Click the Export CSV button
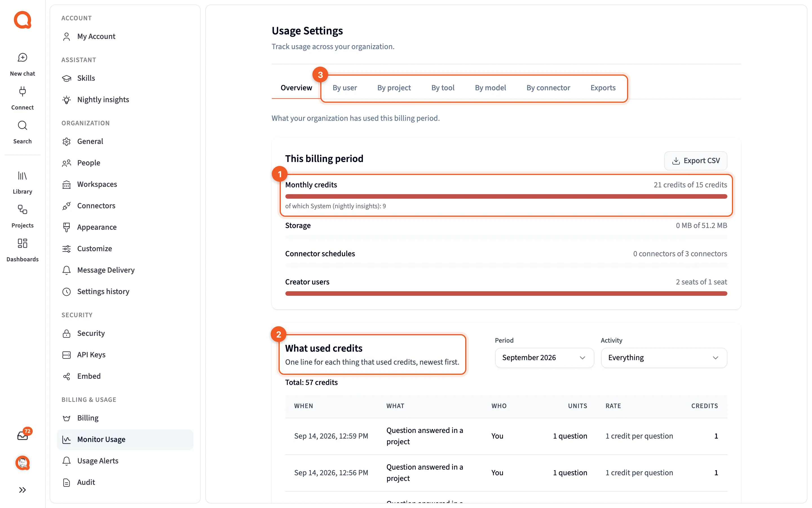This screenshot has height=508, width=812. pyautogui.click(x=696, y=161)
